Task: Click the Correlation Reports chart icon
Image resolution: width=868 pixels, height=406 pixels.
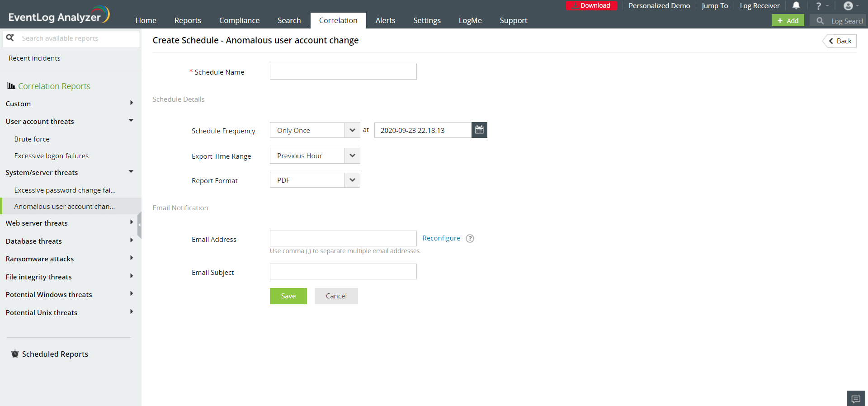Action: (x=11, y=86)
